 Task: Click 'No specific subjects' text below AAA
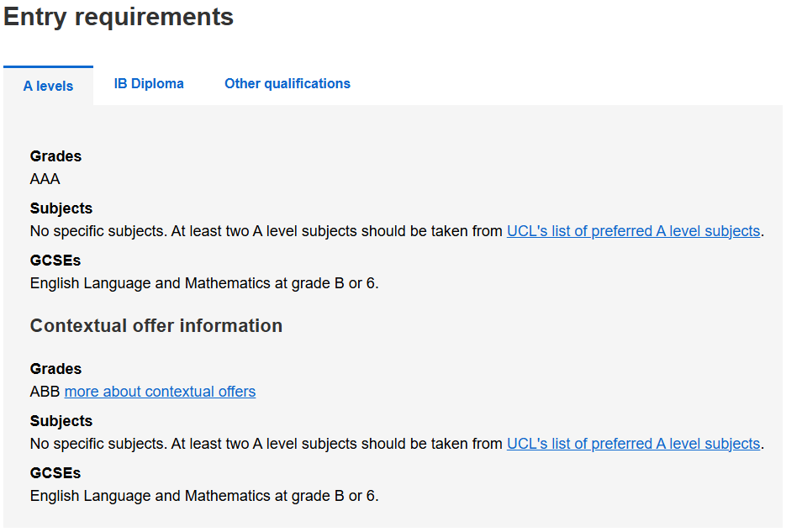click(98, 231)
